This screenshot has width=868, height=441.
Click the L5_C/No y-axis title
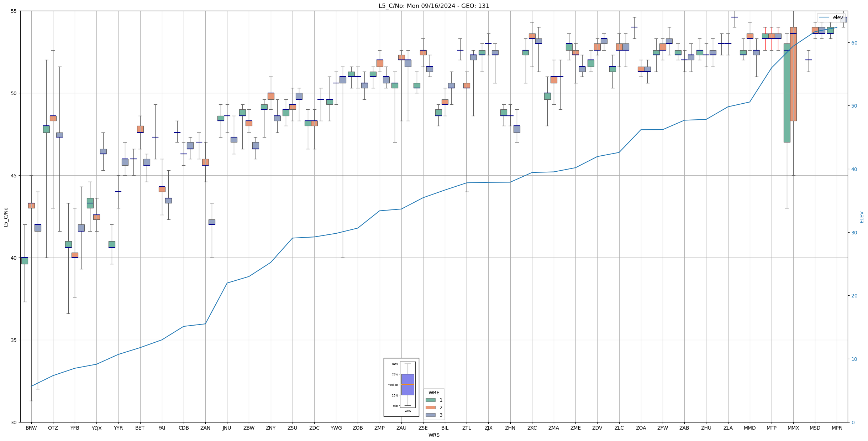click(x=6, y=217)
